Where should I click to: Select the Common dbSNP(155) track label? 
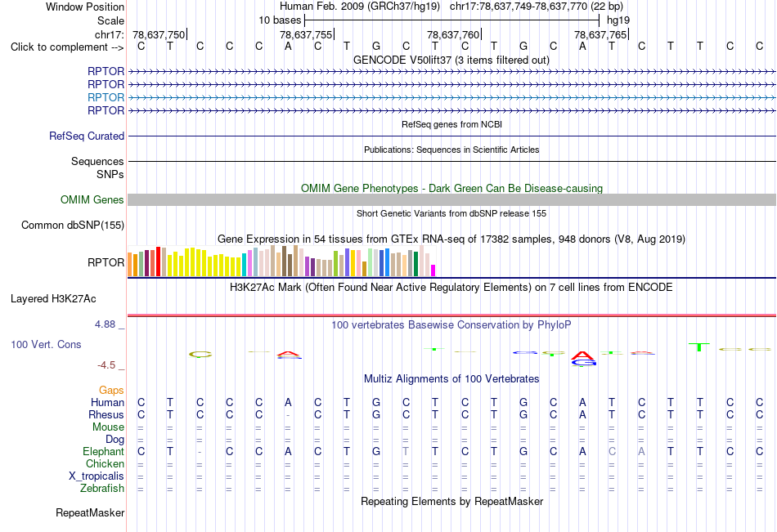pyautogui.click(x=72, y=225)
